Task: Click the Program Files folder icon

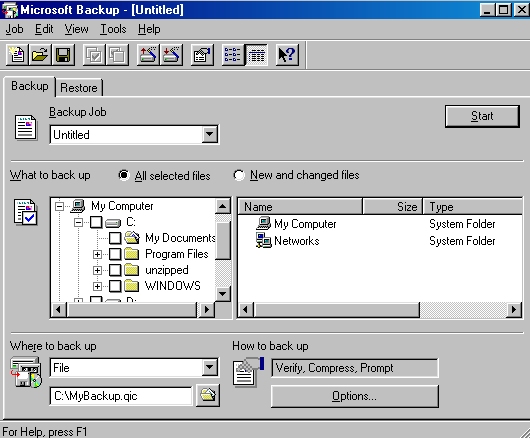Action: (132, 254)
